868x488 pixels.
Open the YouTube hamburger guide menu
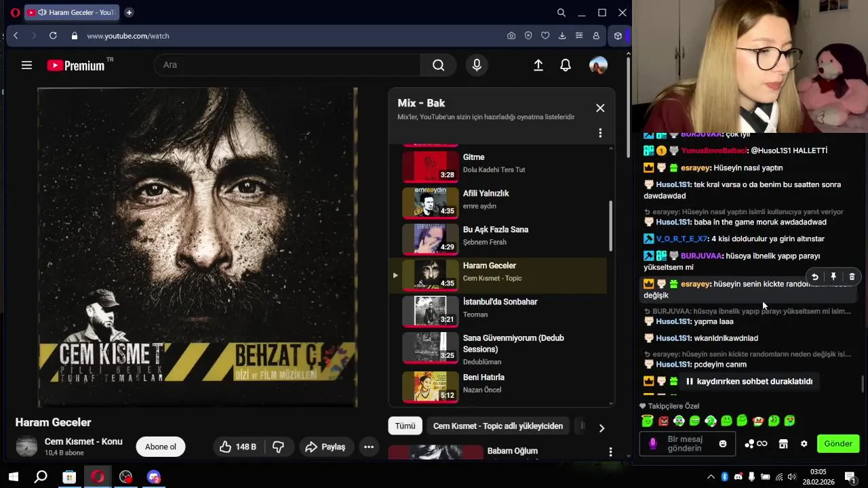26,65
